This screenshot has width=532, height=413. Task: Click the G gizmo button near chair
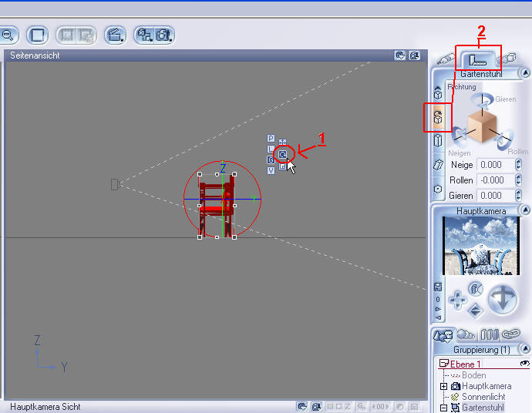click(x=271, y=159)
